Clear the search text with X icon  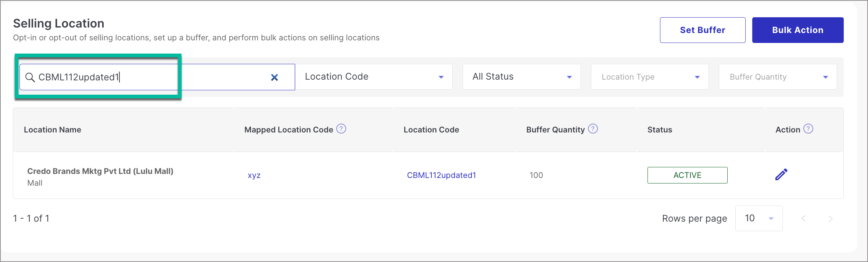click(x=275, y=77)
